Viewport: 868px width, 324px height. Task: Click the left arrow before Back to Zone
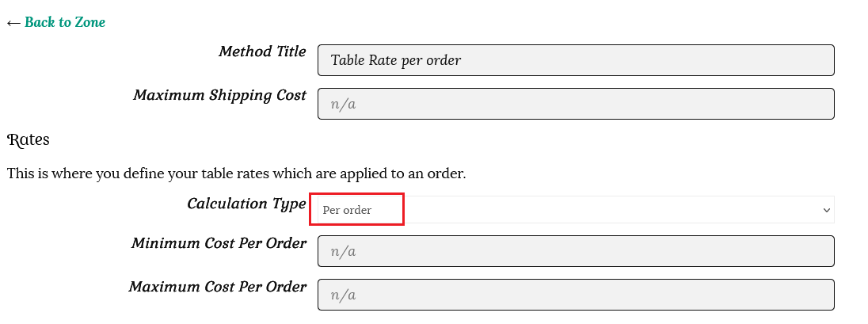13,22
